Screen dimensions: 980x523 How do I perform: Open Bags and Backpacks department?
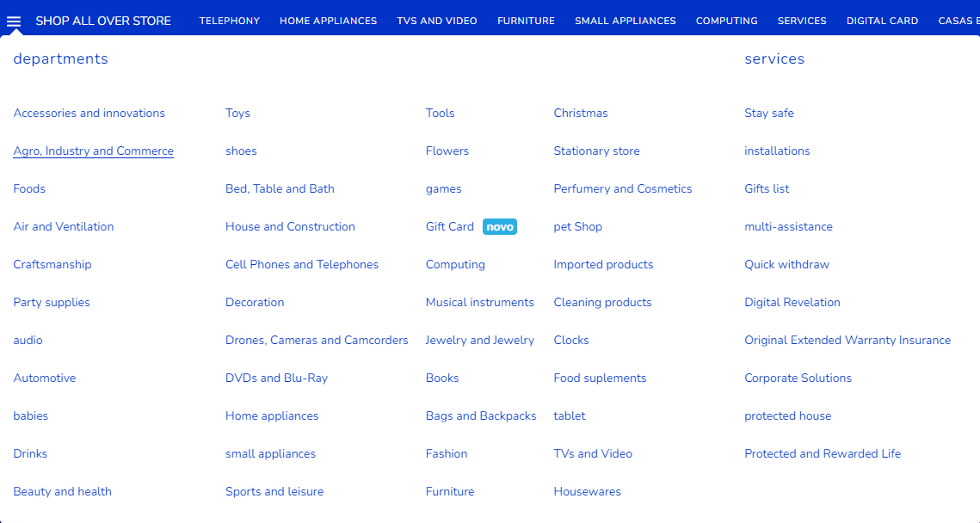tap(481, 416)
